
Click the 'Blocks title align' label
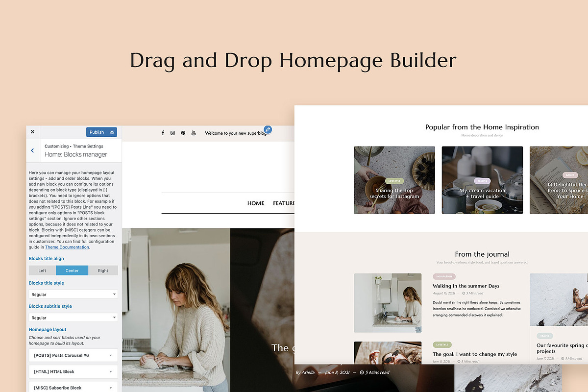(x=47, y=259)
